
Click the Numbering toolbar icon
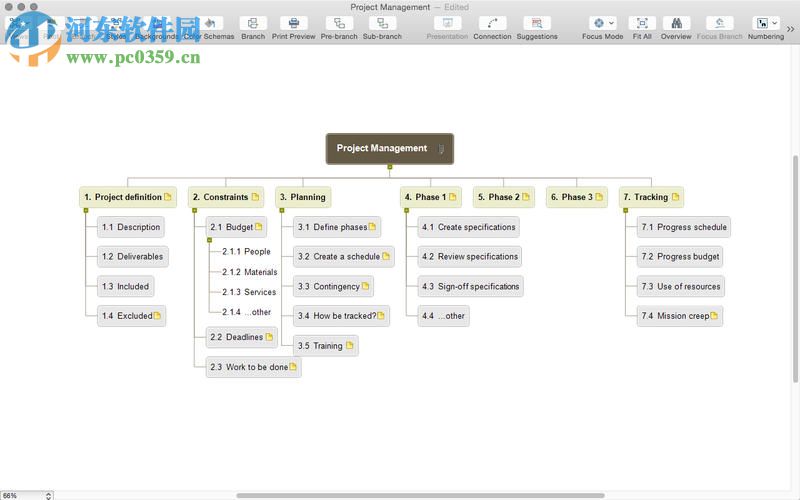[x=762, y=23]
